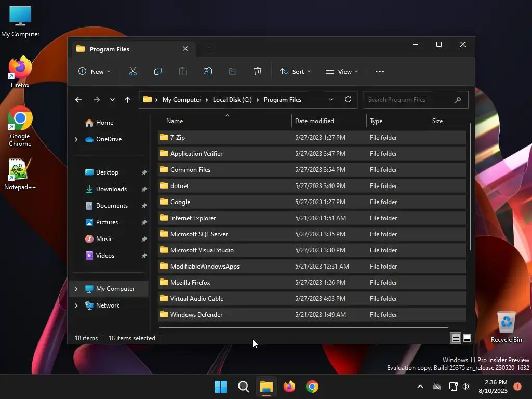Refresh the Program Files folder view
Screen dimensions: 532x399
348,99
